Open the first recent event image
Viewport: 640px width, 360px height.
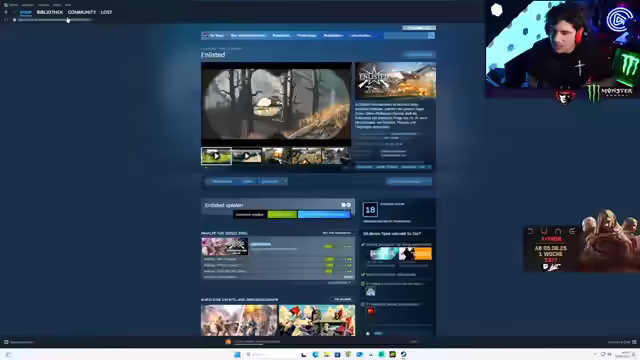point(239,320)
